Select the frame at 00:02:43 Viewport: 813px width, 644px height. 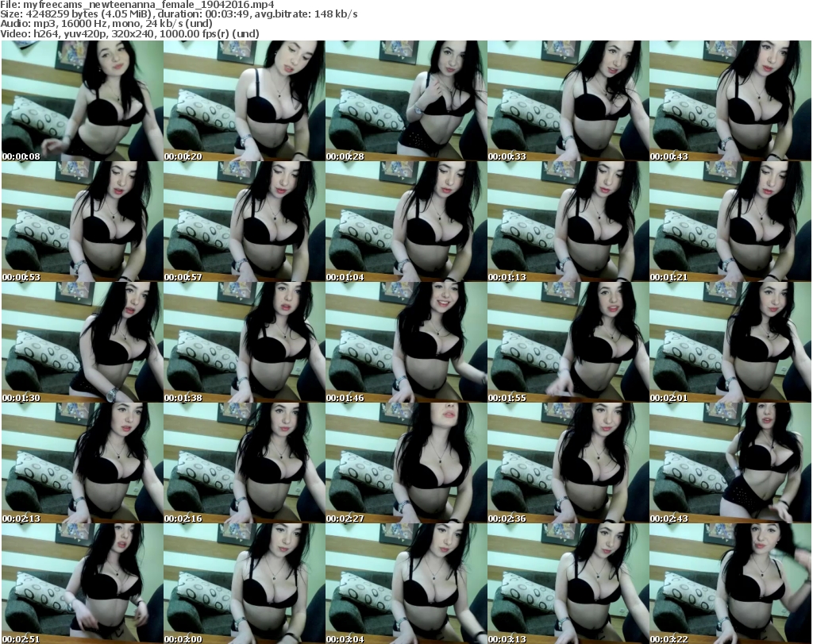tap(730, 463)
